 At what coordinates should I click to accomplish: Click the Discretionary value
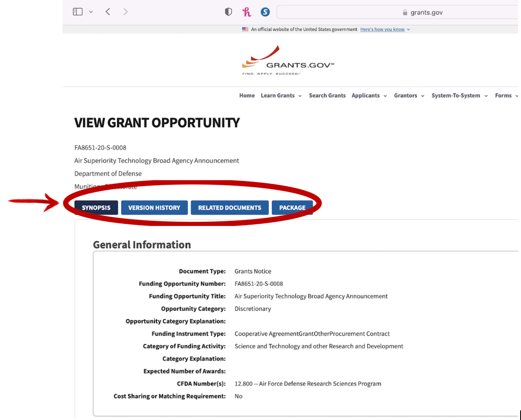[x=253, y=309]
